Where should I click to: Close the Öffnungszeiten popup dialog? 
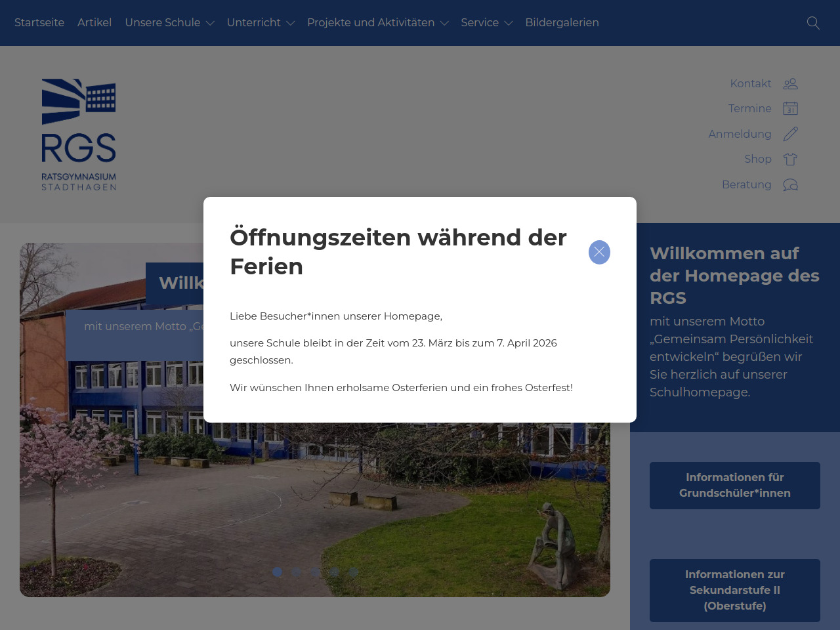pyautogui.click(x=599, y=252)
